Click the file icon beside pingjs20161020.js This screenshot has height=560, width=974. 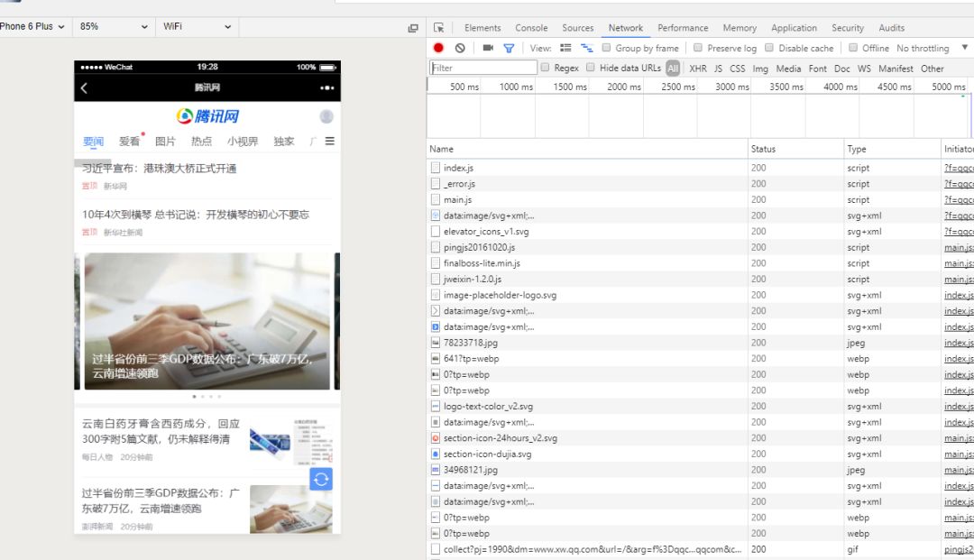tap(436, 247)
